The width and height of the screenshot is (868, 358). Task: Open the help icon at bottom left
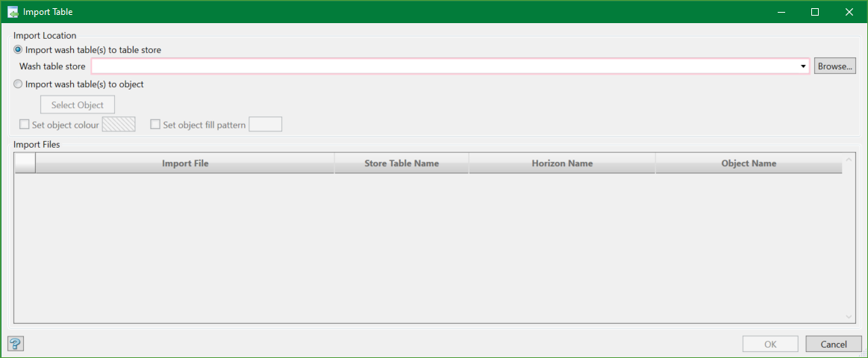pos(16,344)
